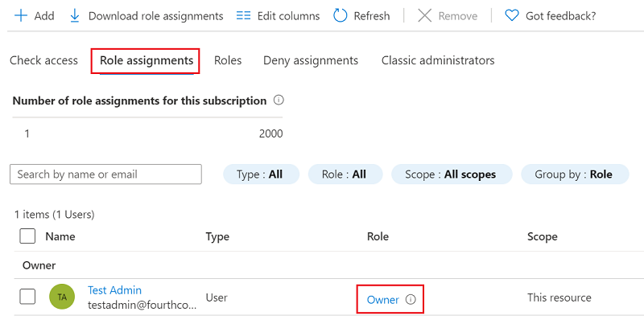Viewport: 644px width, 320px height.
Task: Go to the Deny assignments tab
Action: pyautogui.click(x=311, y=60)
